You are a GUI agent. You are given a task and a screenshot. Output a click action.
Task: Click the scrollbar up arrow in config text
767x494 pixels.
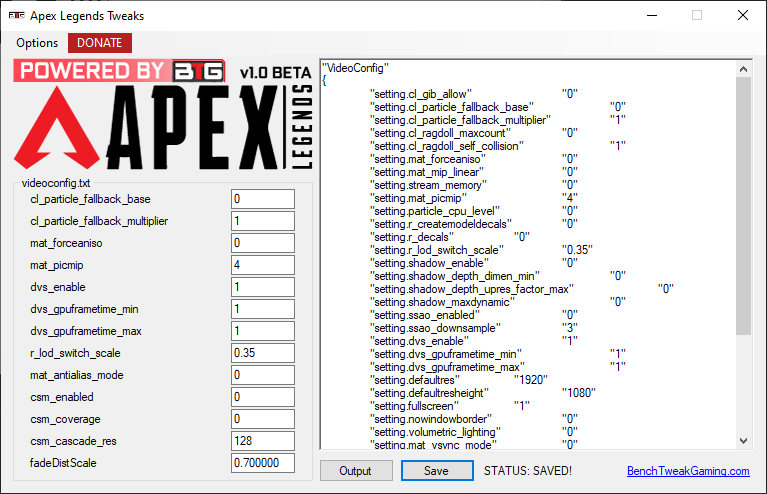[x=744, y=69]
